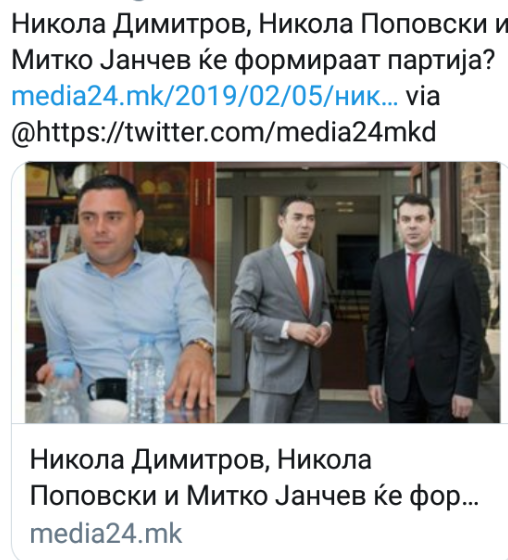
Task: Open the media24.mk/2019/02/05 blue link
Action: (205, 96)
